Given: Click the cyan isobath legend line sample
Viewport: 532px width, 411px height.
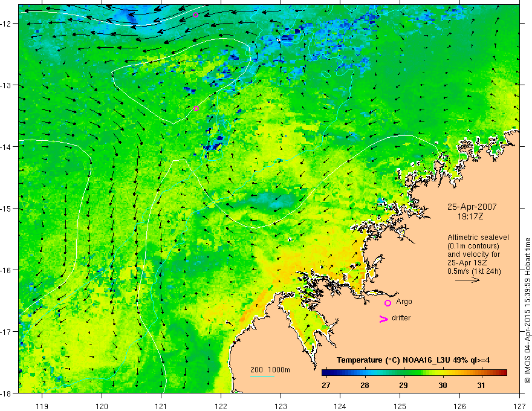Looking at the screenshot, I should (x=262, y=376).
